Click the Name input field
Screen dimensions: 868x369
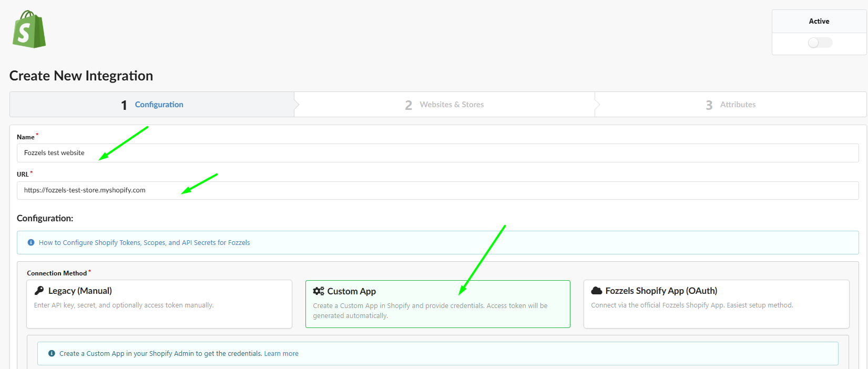click(x=438, y=153)
